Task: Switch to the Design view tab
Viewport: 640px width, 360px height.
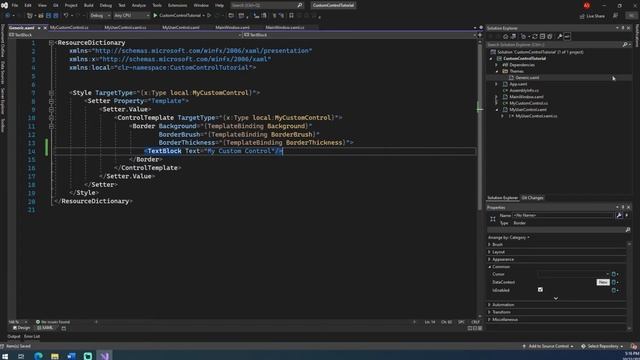Action: pos(21,328)
